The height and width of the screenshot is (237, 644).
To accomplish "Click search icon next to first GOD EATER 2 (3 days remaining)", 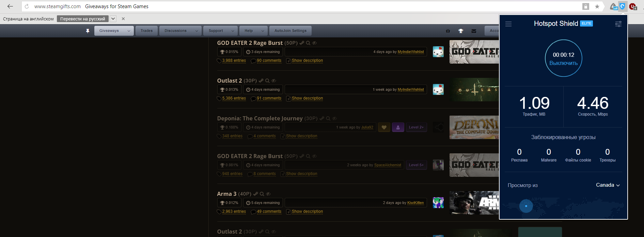I will (308, 43).
